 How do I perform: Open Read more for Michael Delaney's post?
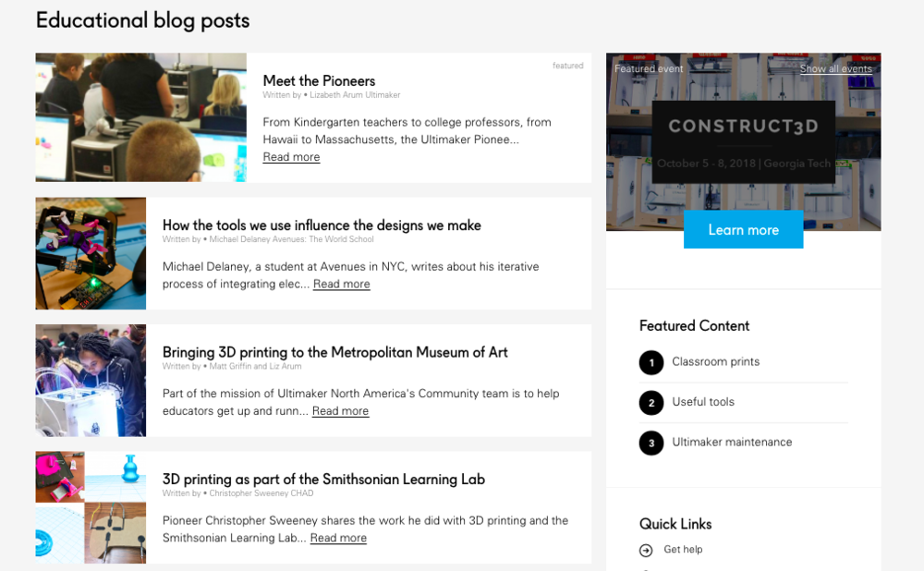[x=341, y=285]
